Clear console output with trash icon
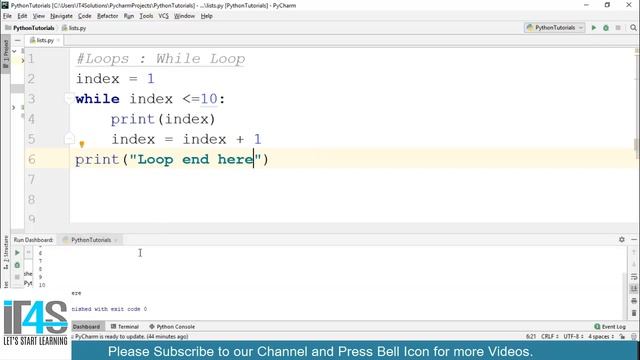 (x=633, y=313)
